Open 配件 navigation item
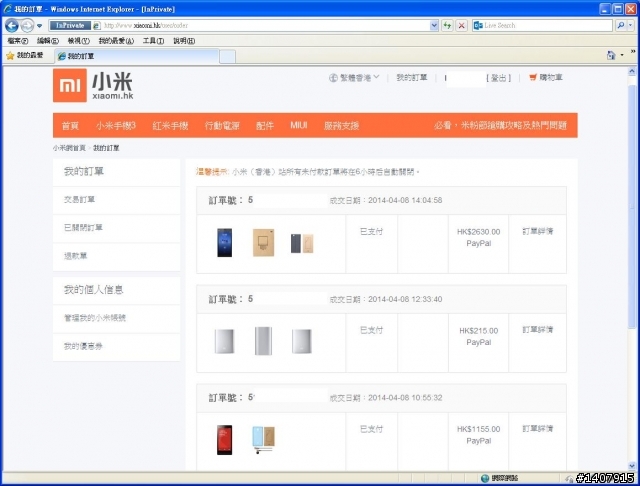This screenshot has width=640, height=486. tap(264, 126)
